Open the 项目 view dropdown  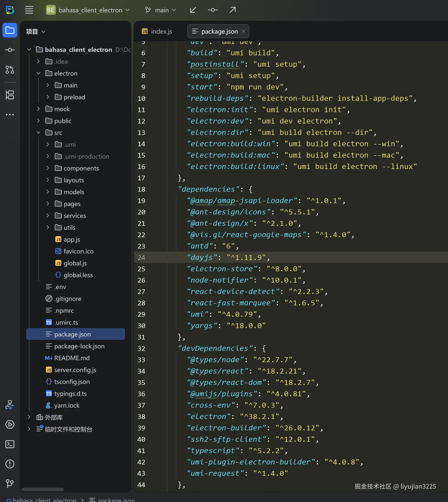point(36,32)
